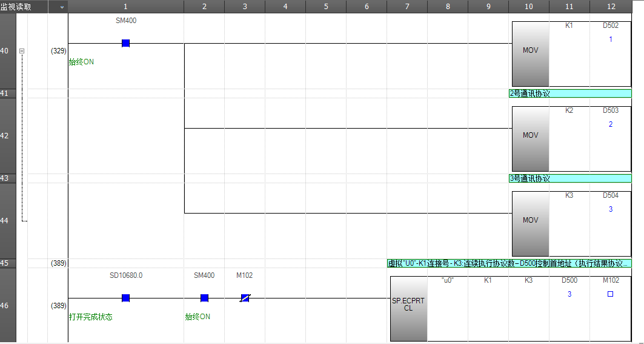This screenshot has width=644, height=344.
Task: Click the MOV instruction block writing D502
Action: tap(530, 54)
